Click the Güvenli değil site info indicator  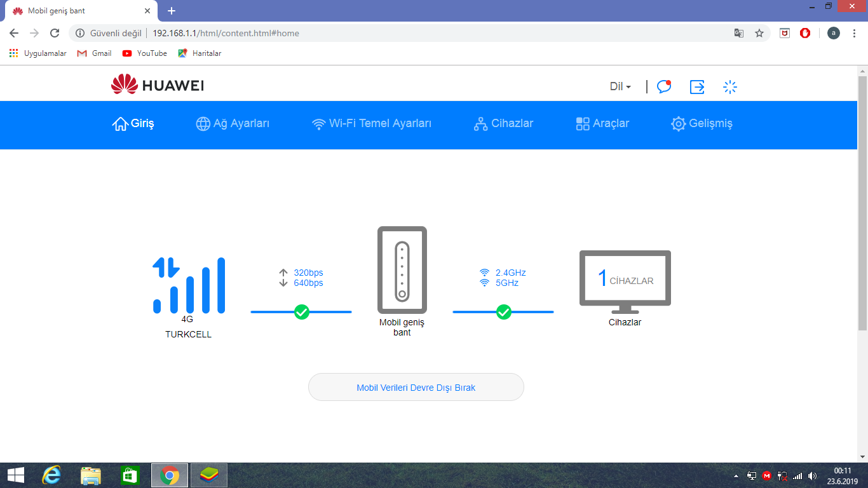(109, 33)
